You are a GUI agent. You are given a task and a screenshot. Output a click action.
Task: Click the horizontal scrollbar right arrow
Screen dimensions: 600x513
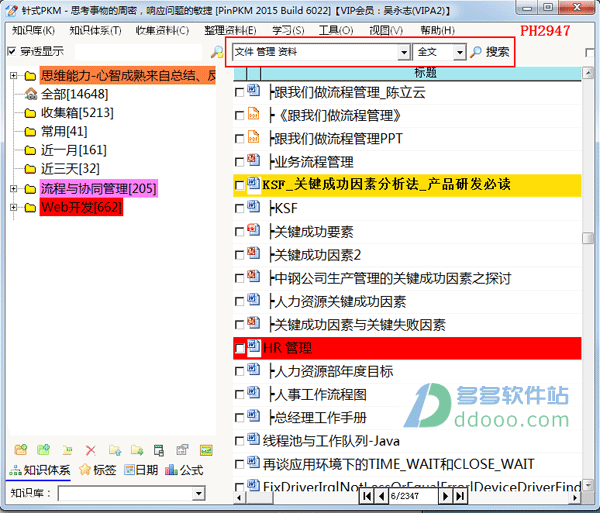tap(575, 497)
